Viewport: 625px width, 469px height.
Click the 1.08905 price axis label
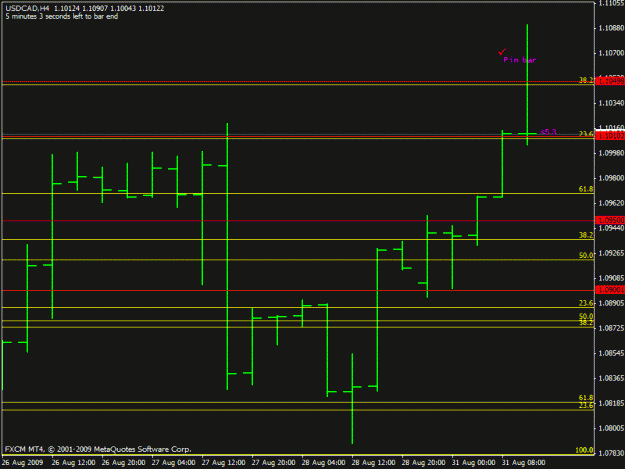pyautogui.click(x=611, y=303)
